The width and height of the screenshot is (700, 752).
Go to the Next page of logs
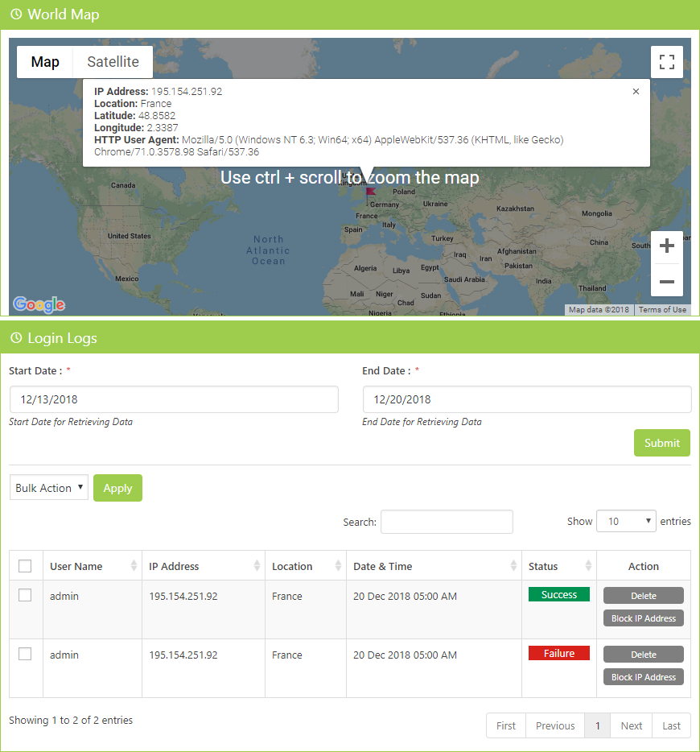[631, 725]
